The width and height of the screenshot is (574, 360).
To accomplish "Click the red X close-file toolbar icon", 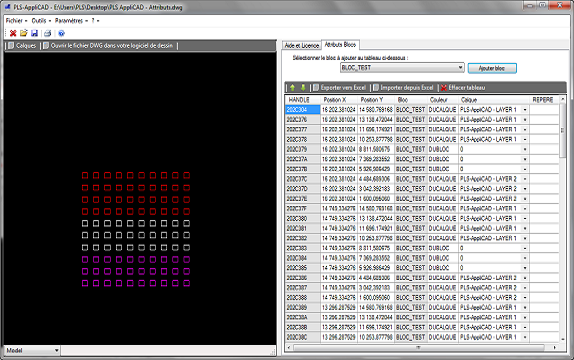I will 13,33.
